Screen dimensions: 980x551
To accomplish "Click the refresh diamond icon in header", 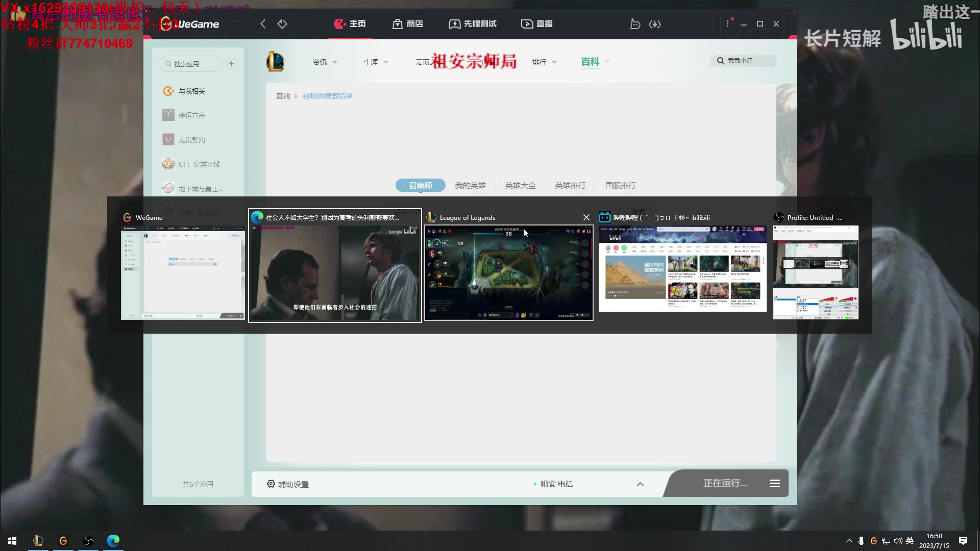I will (282, 24).
